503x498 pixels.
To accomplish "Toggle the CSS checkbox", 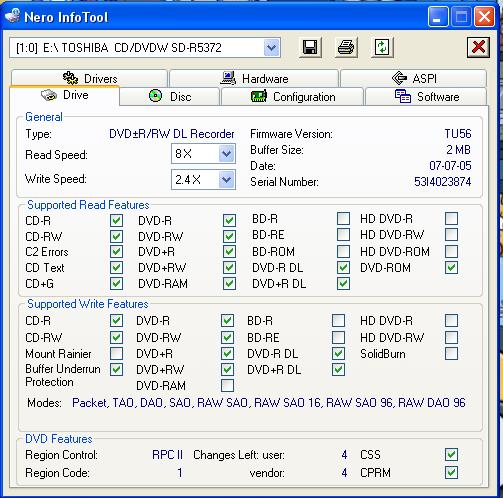I will pos(451,454).
